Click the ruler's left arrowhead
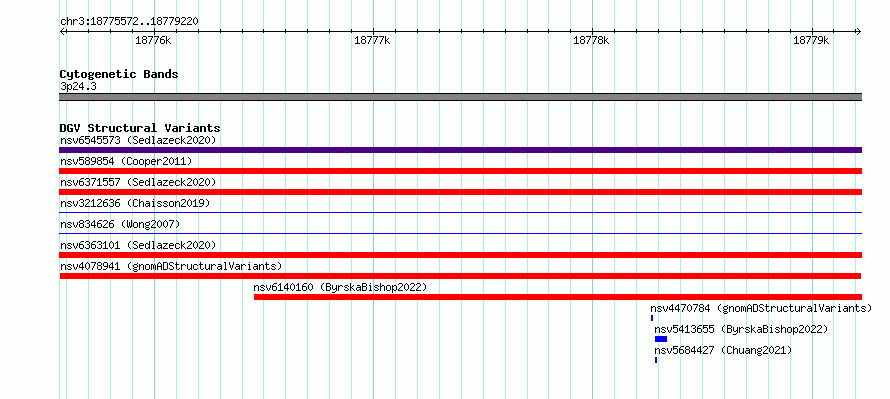This screenshot has height=399, width=890. click(x=62, y=31)
